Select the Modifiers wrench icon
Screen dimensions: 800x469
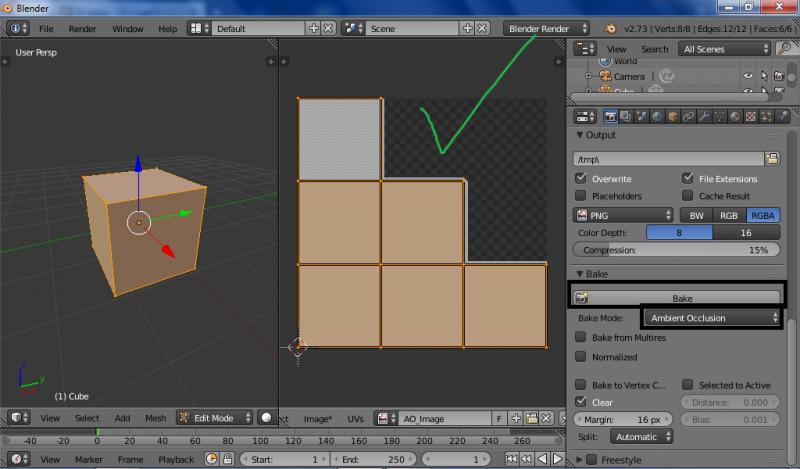click(704, 117)
